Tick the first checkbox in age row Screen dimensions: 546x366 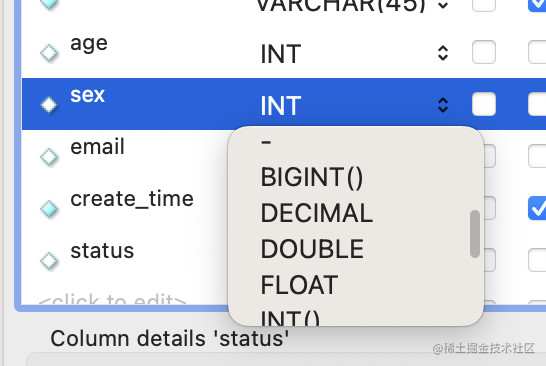coord(484,52)
